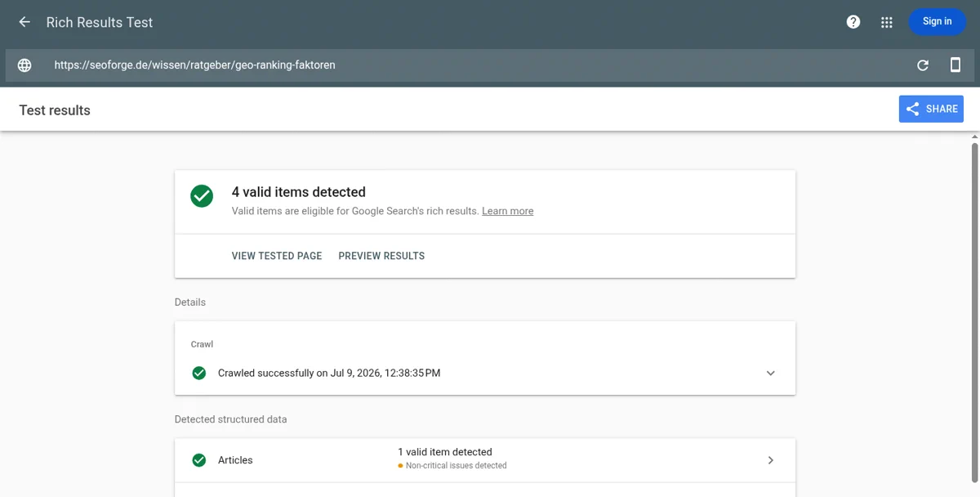This screenshot has width=980, height=497.
Task: Open Articles row arrow
Action: tap(771, 460)
